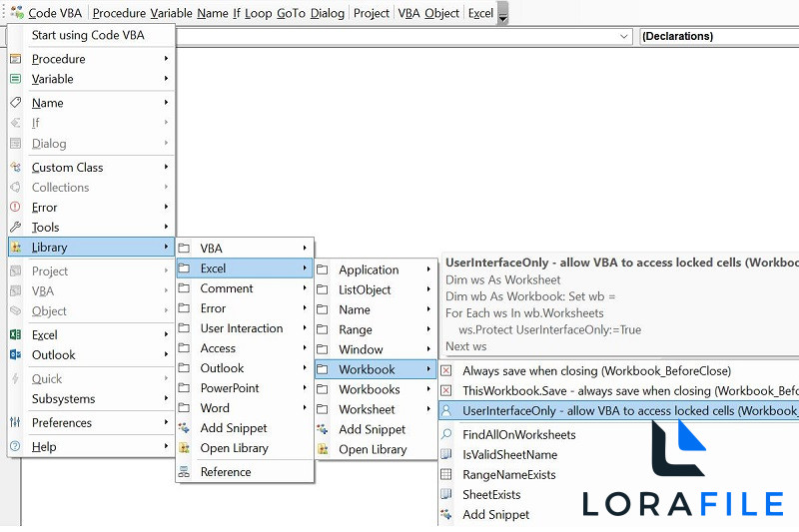Viewport: 799px width, 532px height.
Task: Open the Object toolbar menu
Action: (x=441, y=13)
